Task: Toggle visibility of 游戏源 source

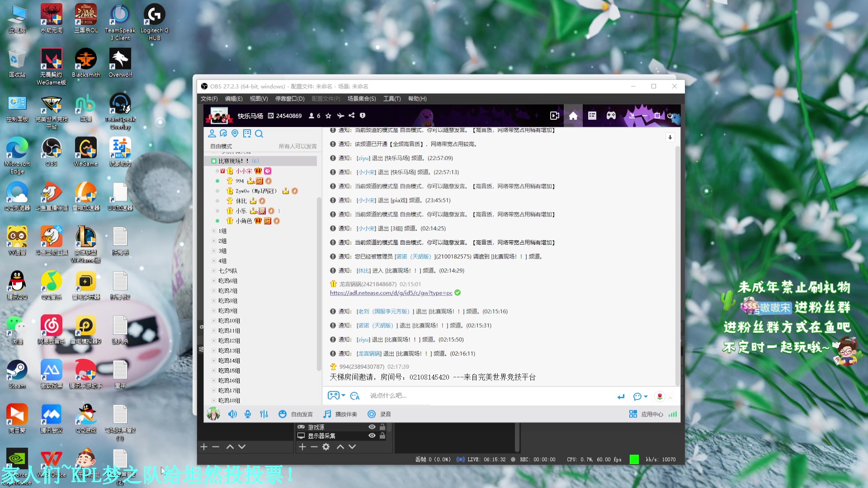Action: (x=372, y=427)
